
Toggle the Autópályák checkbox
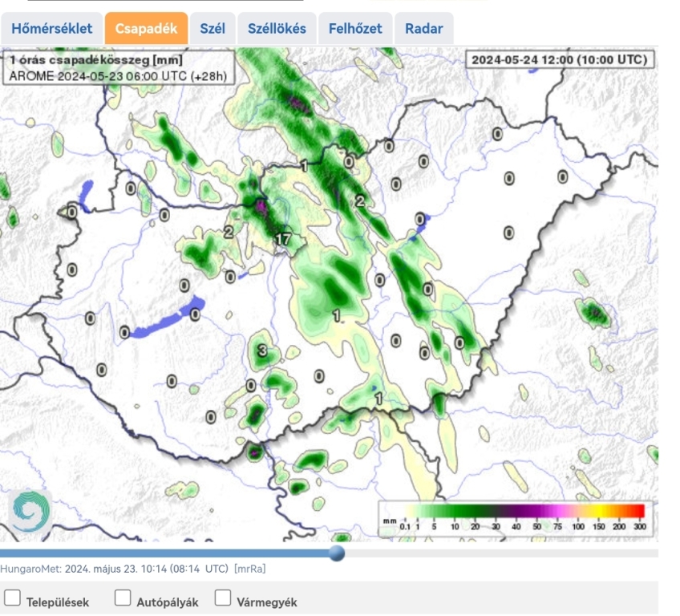coord(123,598)
